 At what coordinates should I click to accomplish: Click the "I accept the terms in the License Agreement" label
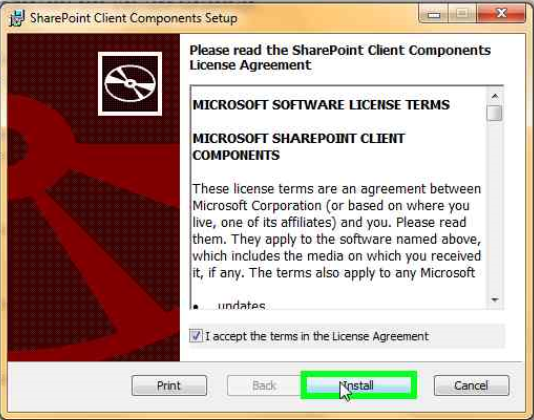pos(317,336)
